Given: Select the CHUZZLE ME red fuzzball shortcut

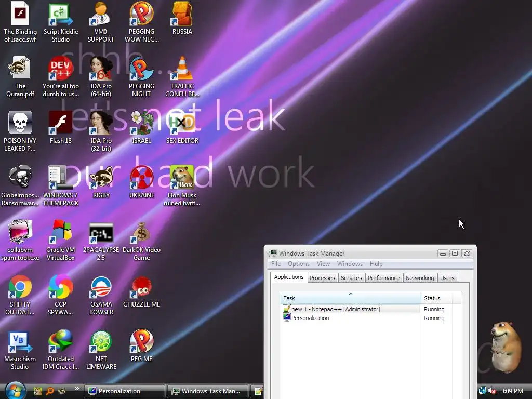Looking at the screenshot, I should pyautogui.click(x=141, y=291).
